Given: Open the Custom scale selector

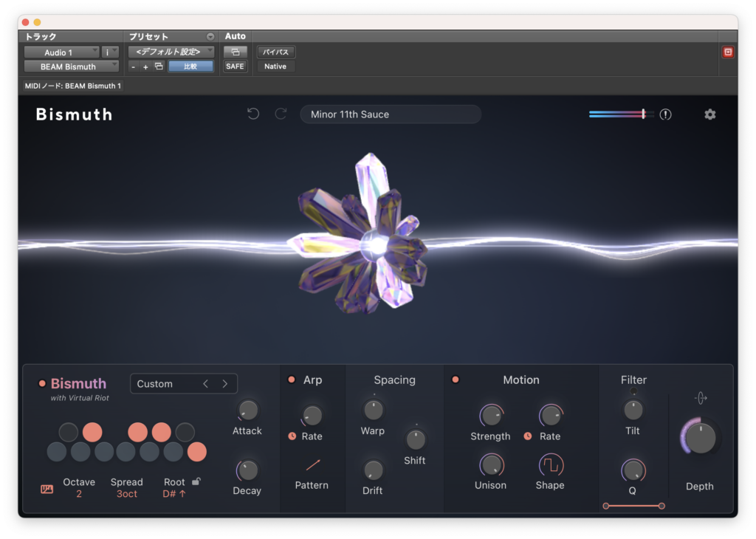Looking at the screenshot, I should [184, 384].
